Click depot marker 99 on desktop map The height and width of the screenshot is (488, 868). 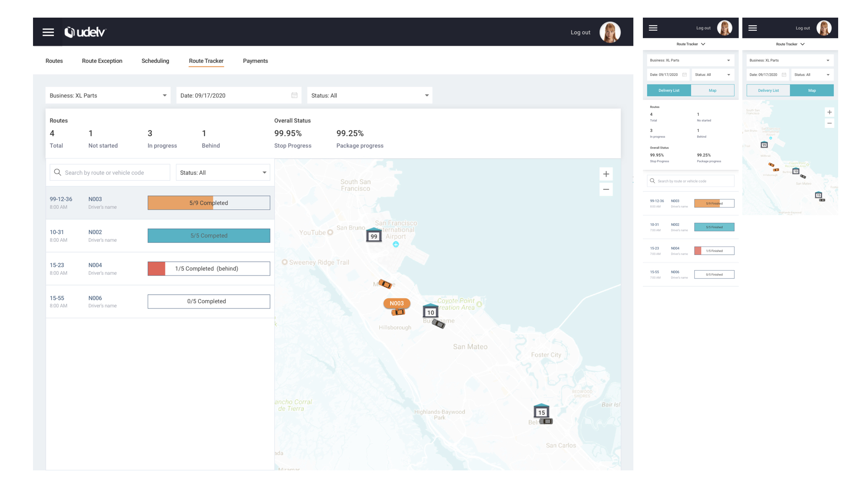374,235
